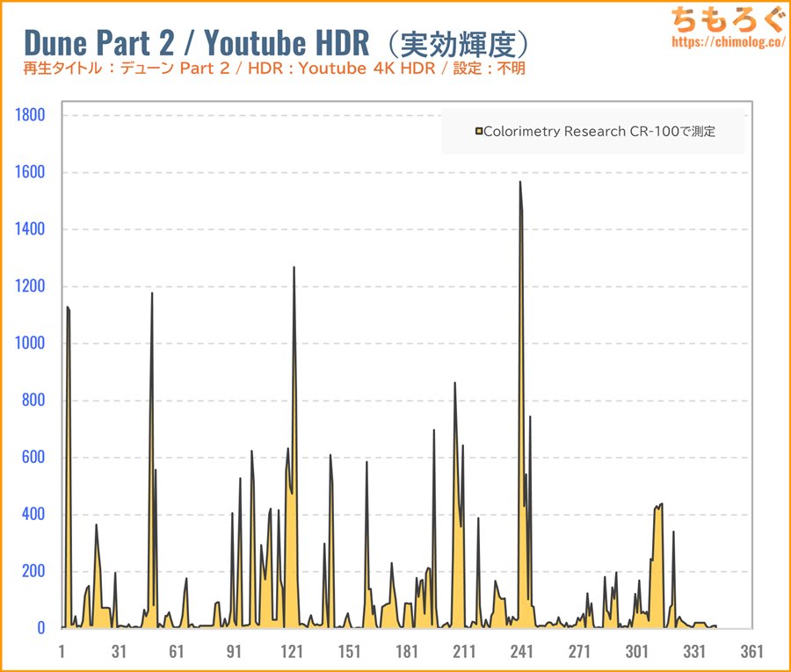Click the y-axis label 1200
Image resolution: width=791 pixels, height=672 pixels.
(x=30, y=285)
